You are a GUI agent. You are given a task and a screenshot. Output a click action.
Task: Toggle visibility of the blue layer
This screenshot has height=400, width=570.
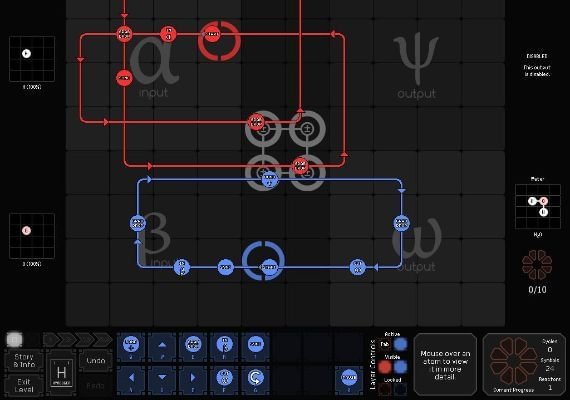(x=401, y=367)
